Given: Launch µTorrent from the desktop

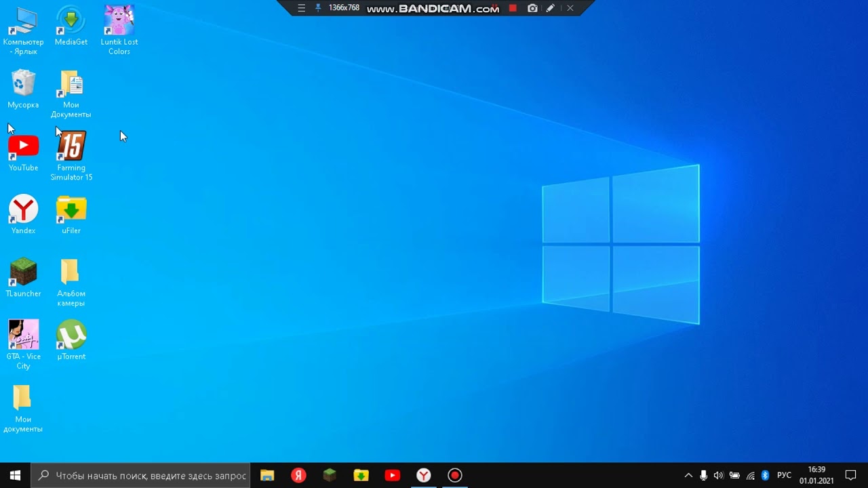Looking at the screenshot, I should [71, 341].
